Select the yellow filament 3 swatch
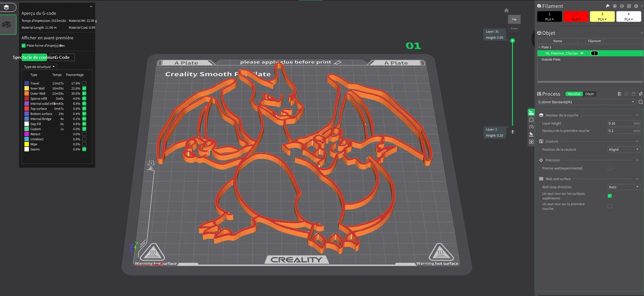Image resolution: width=644 pixels, height=296 pixels. [602, 16]
